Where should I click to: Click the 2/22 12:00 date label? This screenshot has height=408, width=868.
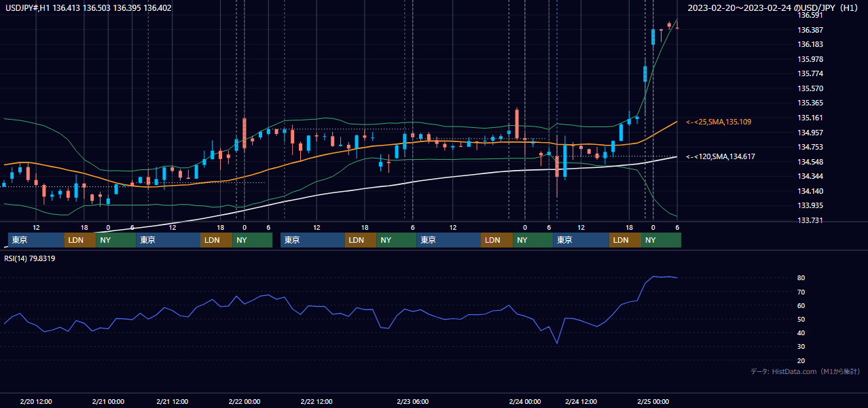point(317,401)
